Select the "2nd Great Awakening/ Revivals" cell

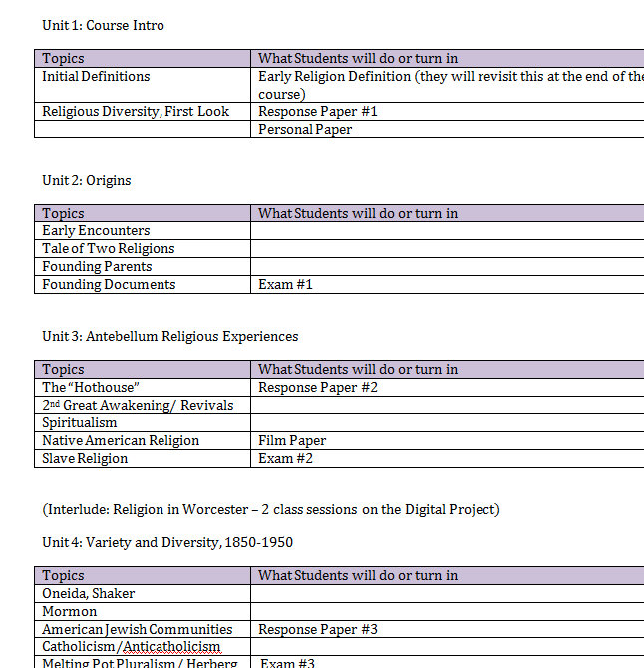point(143,405)
